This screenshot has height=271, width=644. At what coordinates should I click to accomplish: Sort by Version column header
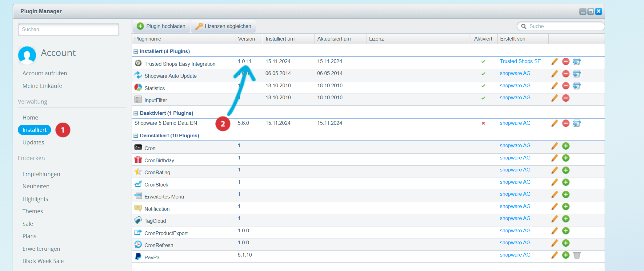[249, 39]
